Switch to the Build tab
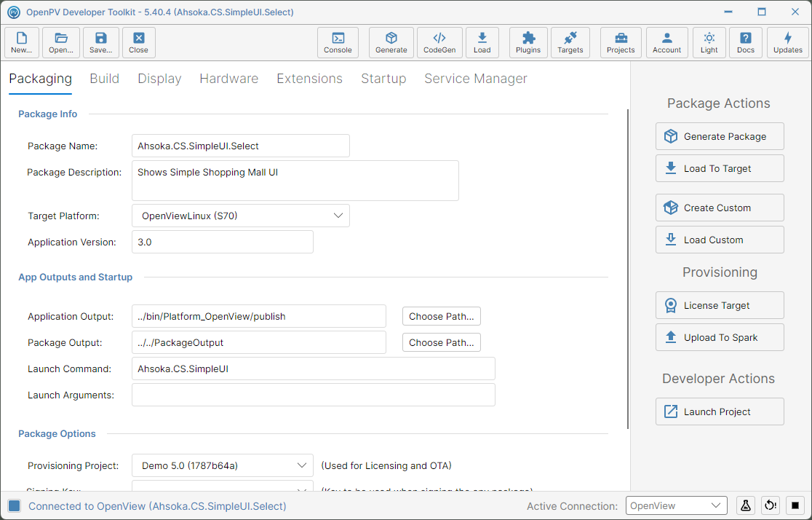Viewport: 812px width, 520px height. point(105,79)
